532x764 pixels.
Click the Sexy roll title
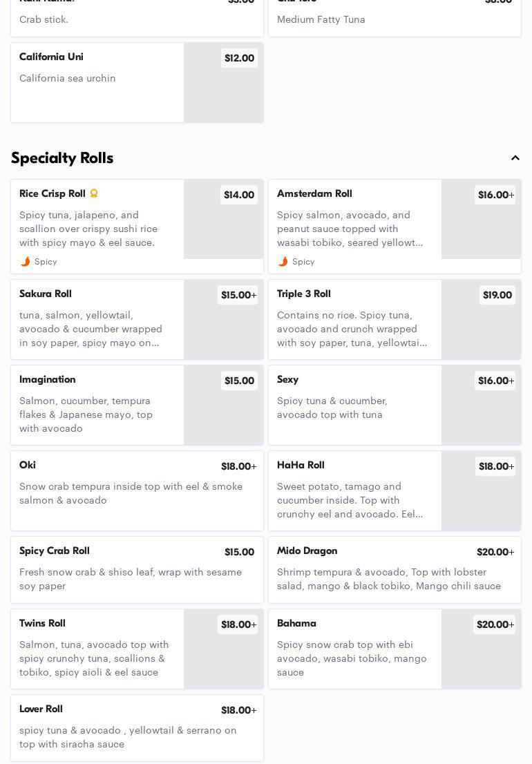(x=288, y=380)
